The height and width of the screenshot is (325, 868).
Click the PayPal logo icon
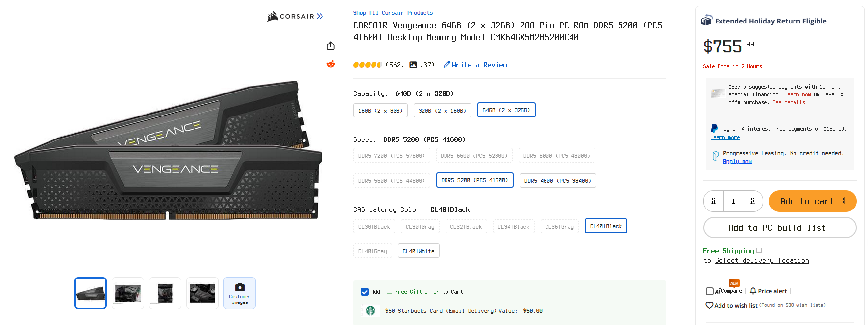coord(714,129)
